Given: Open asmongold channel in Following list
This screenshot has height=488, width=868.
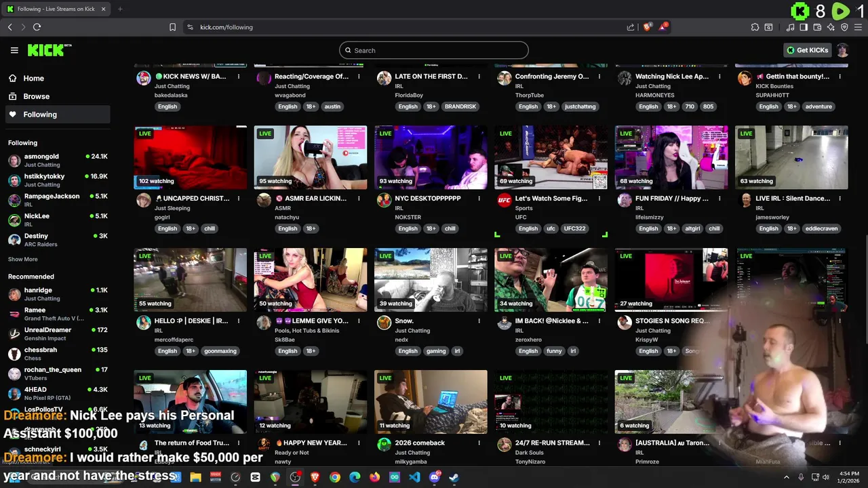Looking at the screenshot, I should 58,160.
